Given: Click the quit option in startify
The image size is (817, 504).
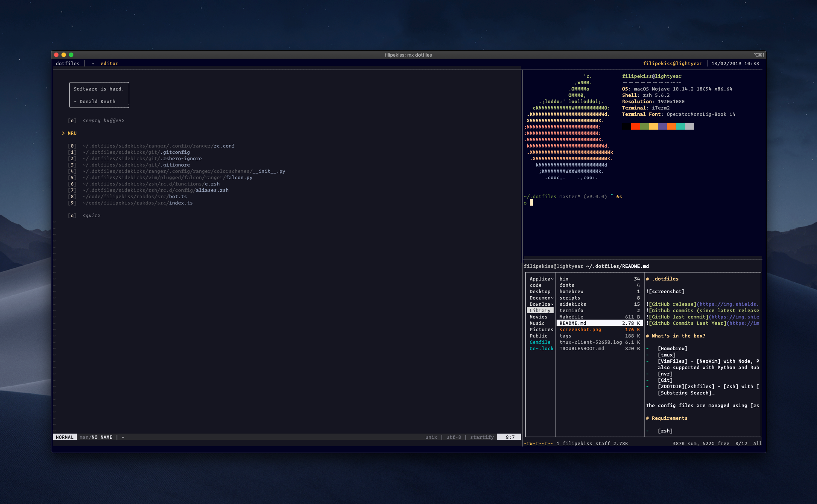Looking at the screenshot, I should click(x=91, y=216).
